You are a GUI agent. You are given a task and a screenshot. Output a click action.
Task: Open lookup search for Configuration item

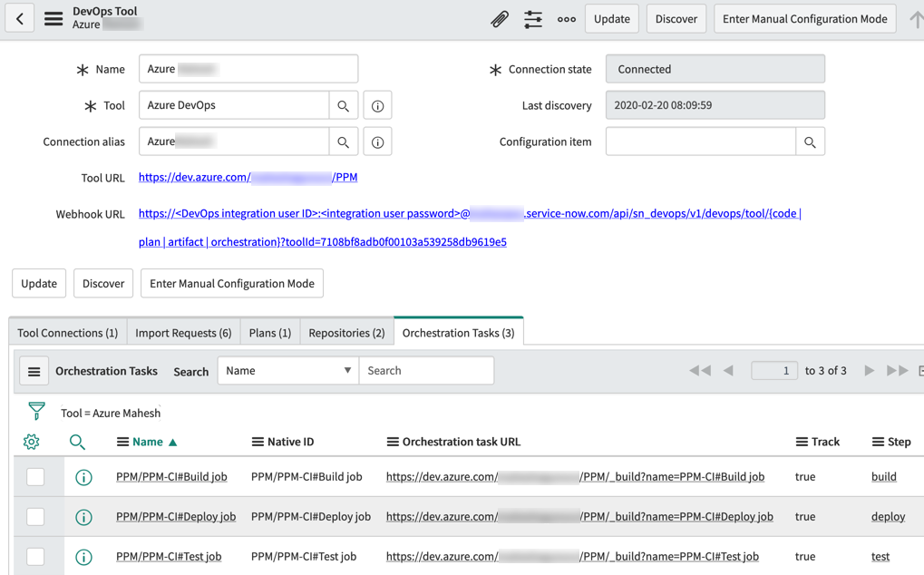click(811, 142)
